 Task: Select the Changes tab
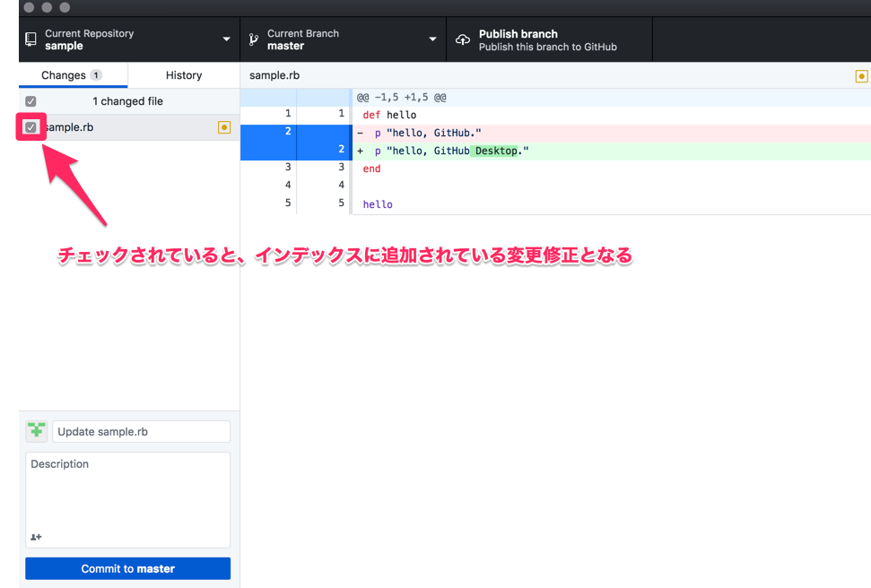[64, 75]
